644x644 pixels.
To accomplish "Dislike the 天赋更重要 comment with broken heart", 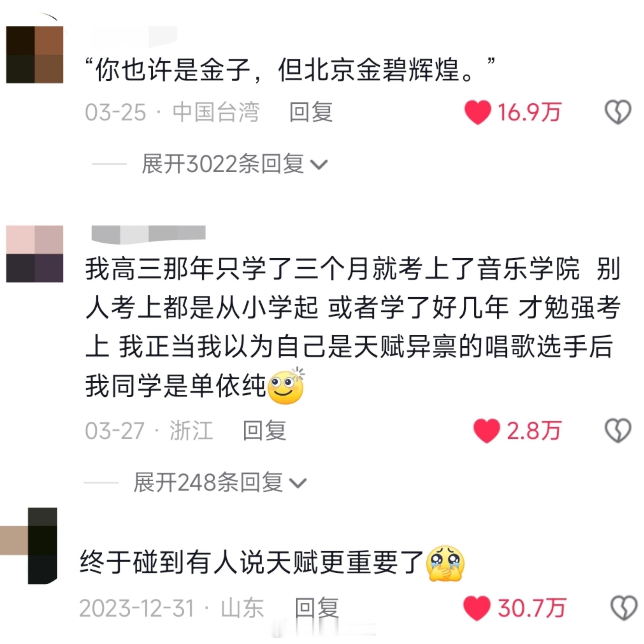I will click(624, 608).
